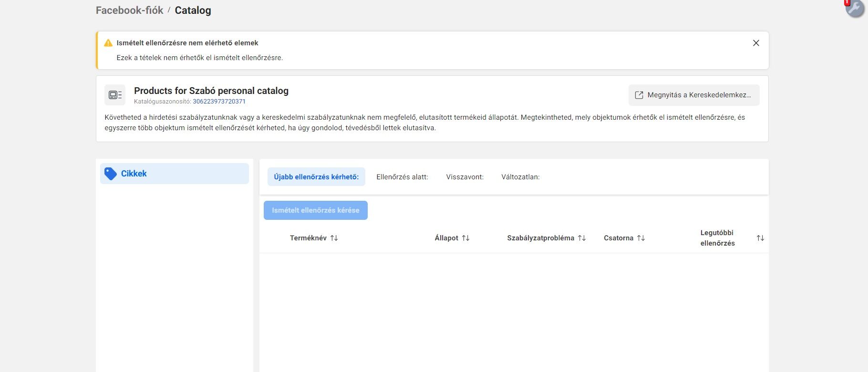
Task: Click the yellow warning triangle icon
Action: [x=108, y=43]
